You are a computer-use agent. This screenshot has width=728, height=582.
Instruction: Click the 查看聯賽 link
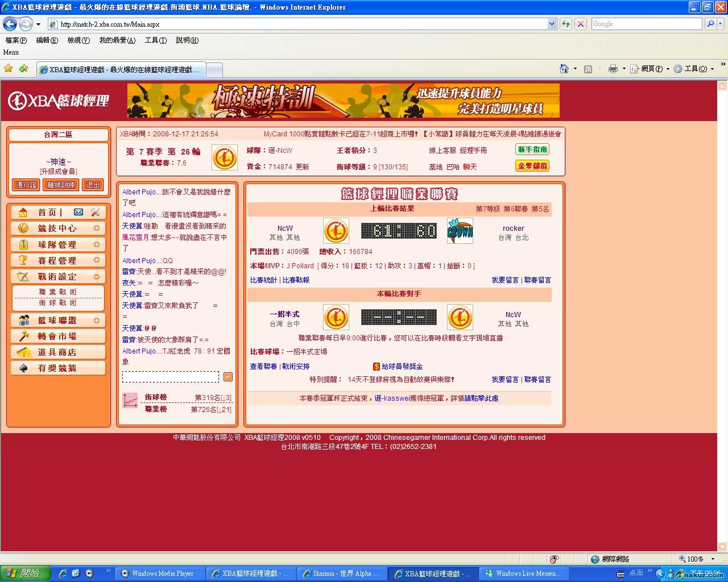pyautogui.click(x=263, y=367)
